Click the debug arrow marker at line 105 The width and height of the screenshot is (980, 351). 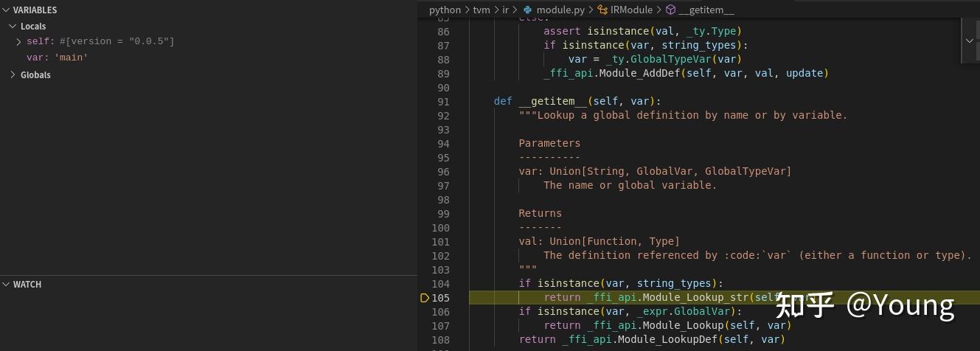425,298
